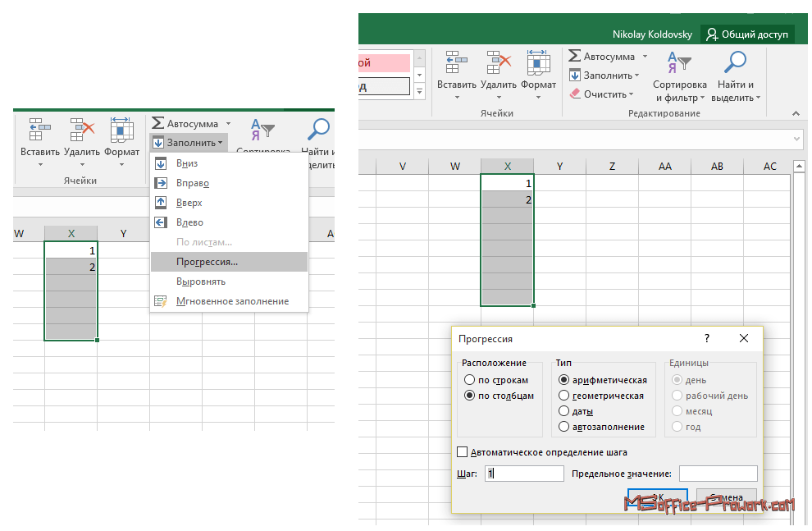Click AutoSum sigma icon in left screenshot
This screenshot has height=531, width=812.
[x=157, y=123]
